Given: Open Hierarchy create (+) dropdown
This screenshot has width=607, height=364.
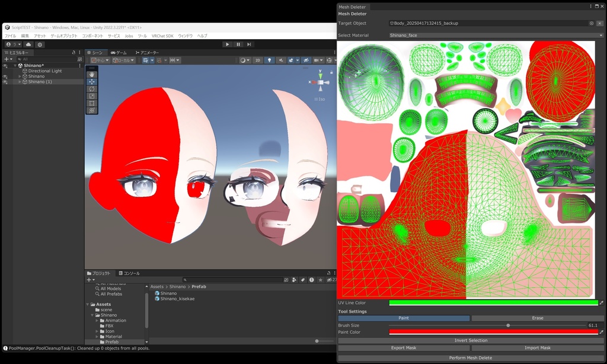Looking at the screenshot, I should click(x=8, y=59).
